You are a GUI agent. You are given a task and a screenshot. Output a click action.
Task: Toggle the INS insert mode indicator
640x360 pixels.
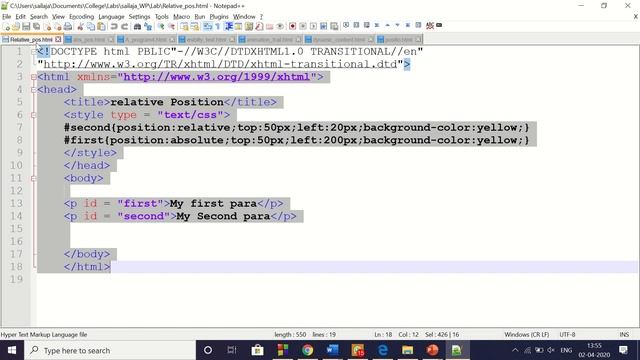(x=624, y=334)
